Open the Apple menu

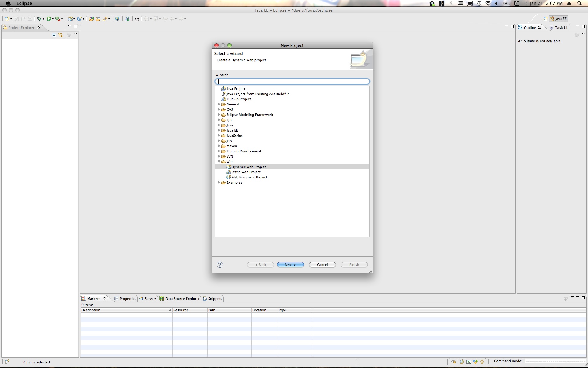(8, 3)
